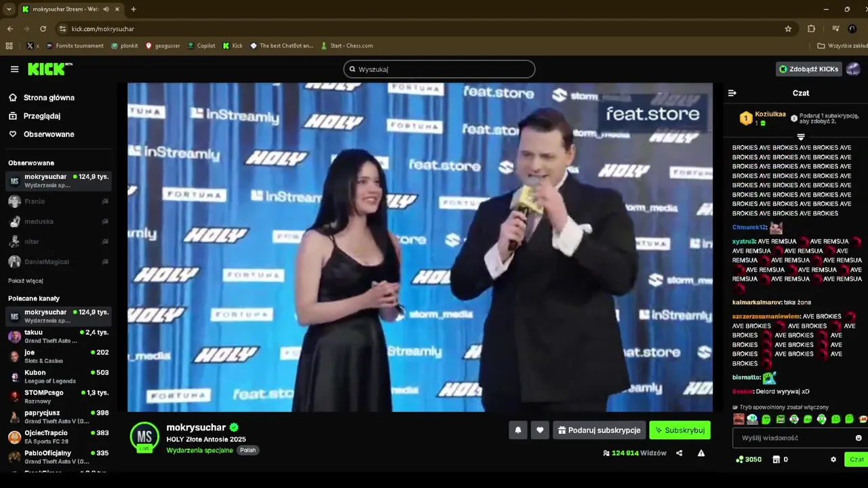Bookmark this page with star icon
This screenshot has width=868, height=488.
788,29
